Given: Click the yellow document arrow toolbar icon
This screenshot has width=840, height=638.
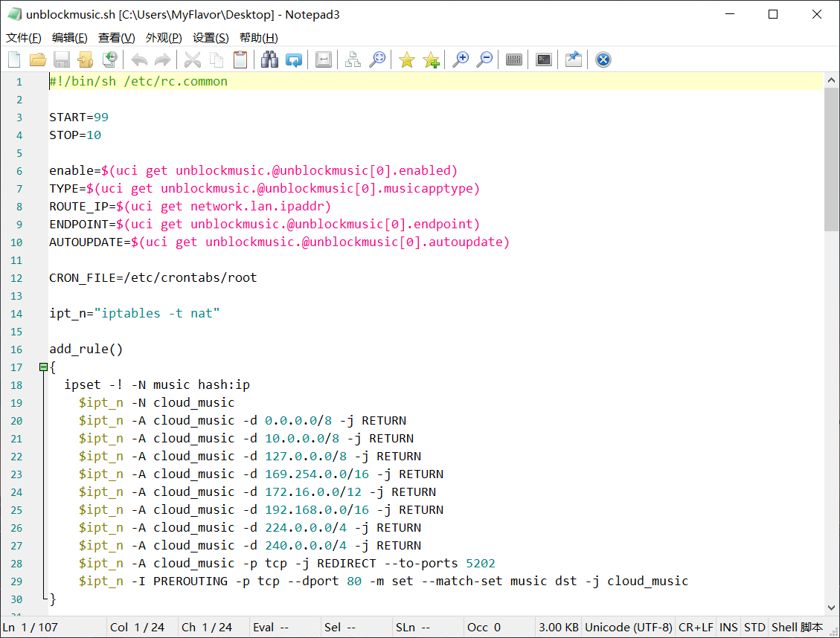Looking at the screenshot, I should pyautogui.click(x=86, y=59).
